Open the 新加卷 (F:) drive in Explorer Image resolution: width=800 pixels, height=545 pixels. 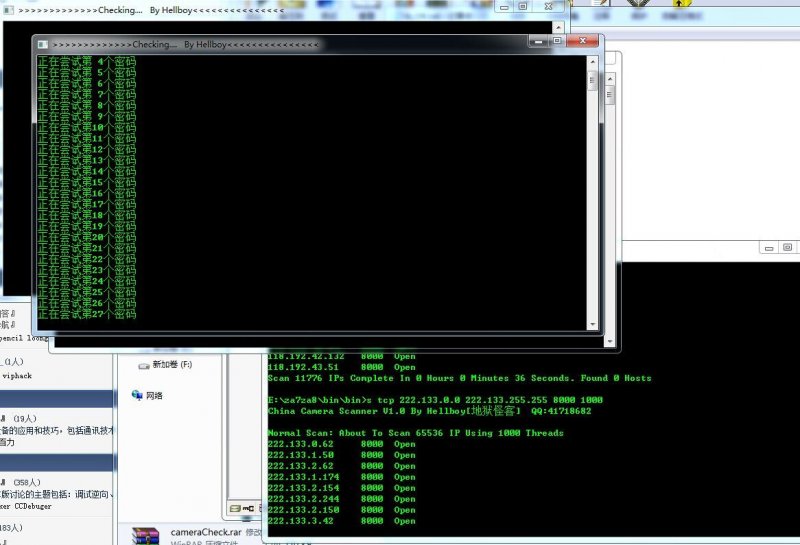click(165, 364)
